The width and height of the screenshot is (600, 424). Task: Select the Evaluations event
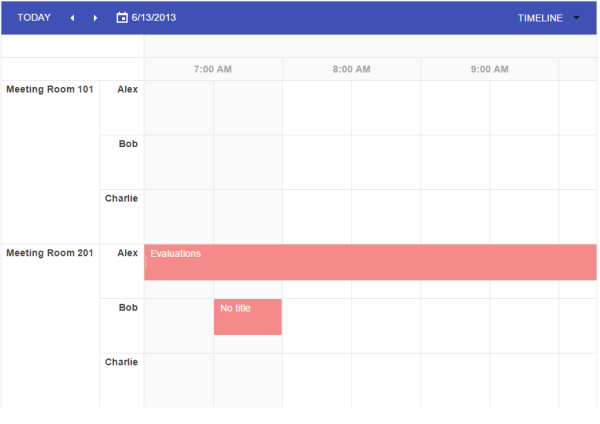click(370, 262)
